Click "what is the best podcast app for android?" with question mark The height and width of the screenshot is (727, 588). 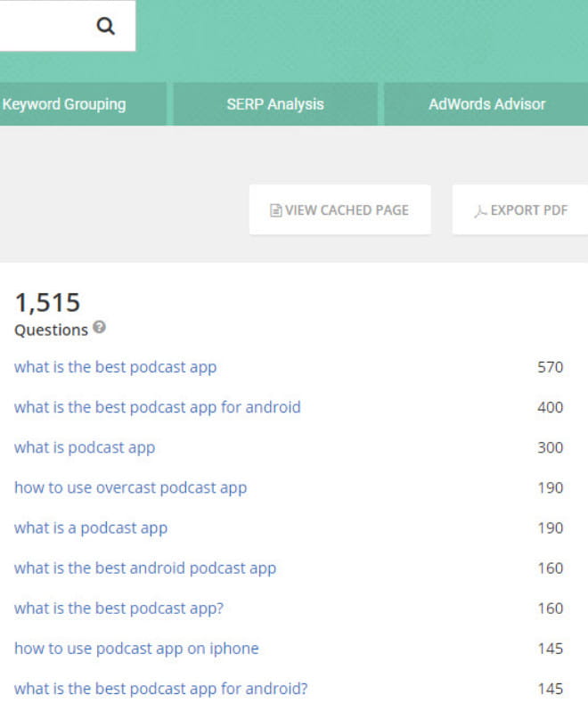(x=161, y=688)
